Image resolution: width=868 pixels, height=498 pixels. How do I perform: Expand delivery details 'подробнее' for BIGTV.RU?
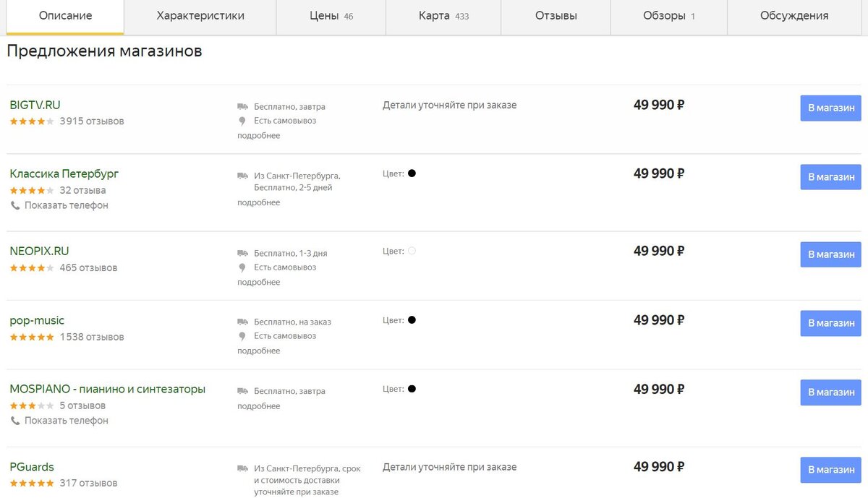(258, 136)
